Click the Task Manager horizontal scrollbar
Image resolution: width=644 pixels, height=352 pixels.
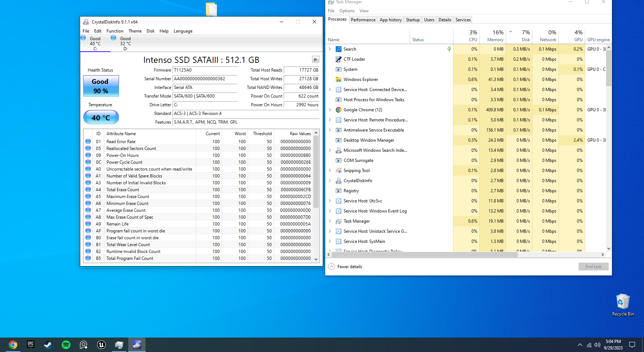pyautogui.click(x=424, y=255)
